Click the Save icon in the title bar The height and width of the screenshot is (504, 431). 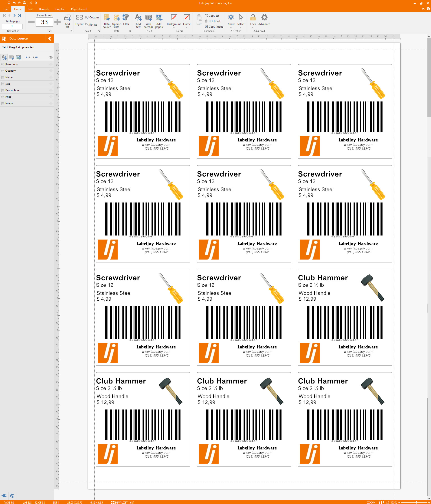pyautogui.click(x=9, y=3)
